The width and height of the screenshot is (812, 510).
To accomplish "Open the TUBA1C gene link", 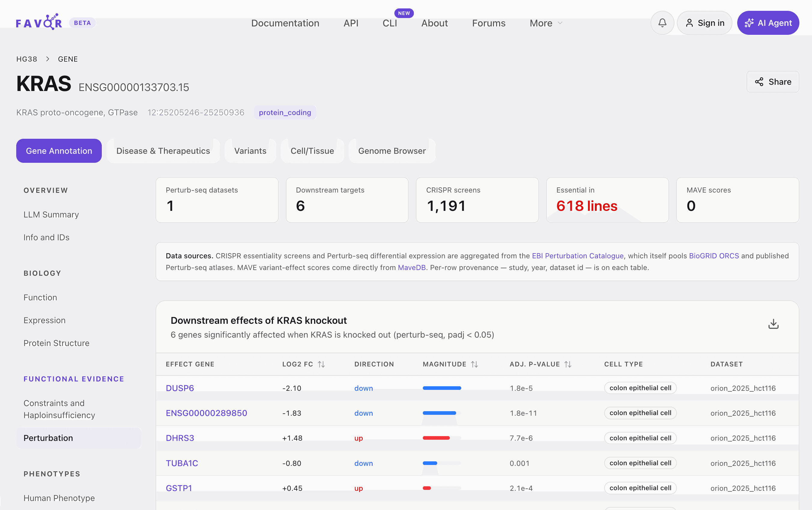I will tap(182, 463).
